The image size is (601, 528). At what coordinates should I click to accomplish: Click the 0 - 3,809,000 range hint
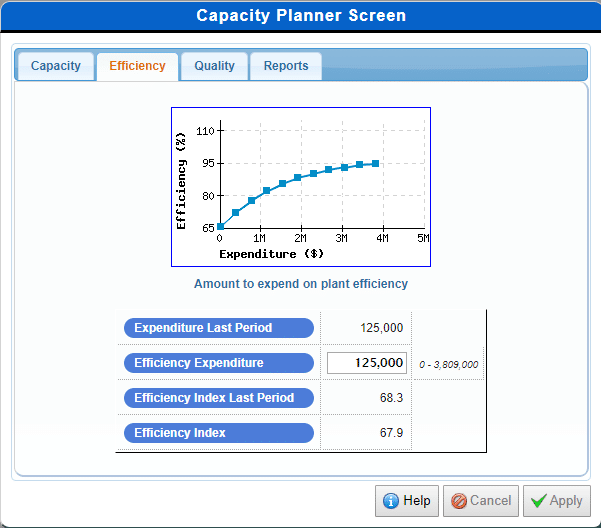point(449,364)
